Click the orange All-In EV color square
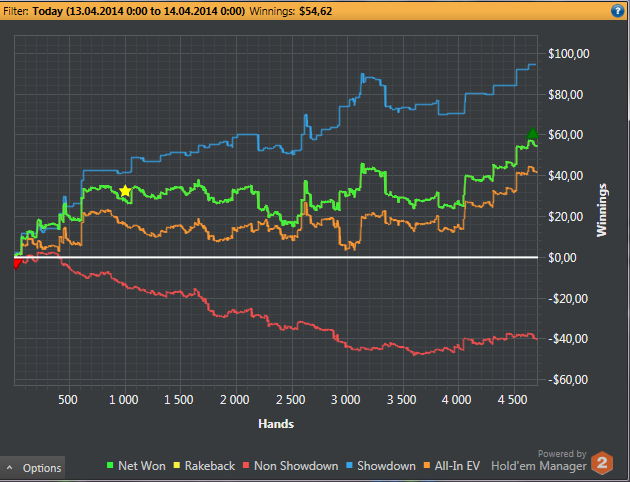630x482 pixels. tap(427, 466)
